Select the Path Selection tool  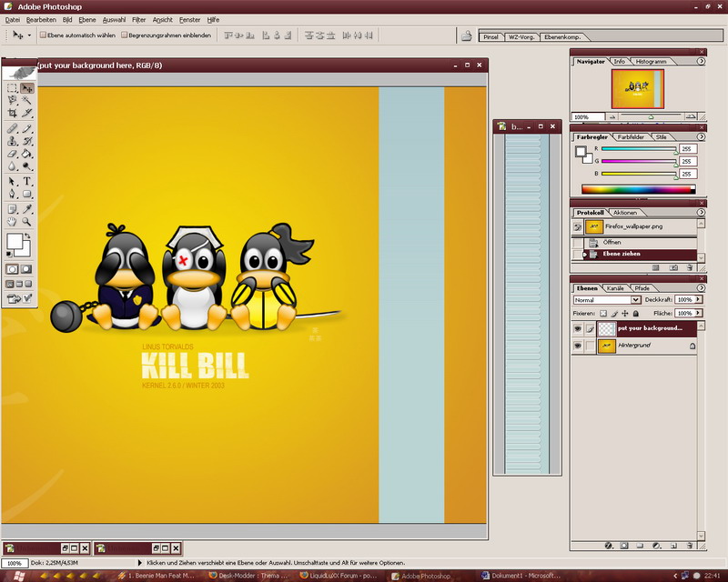click(x=12, y=182)
